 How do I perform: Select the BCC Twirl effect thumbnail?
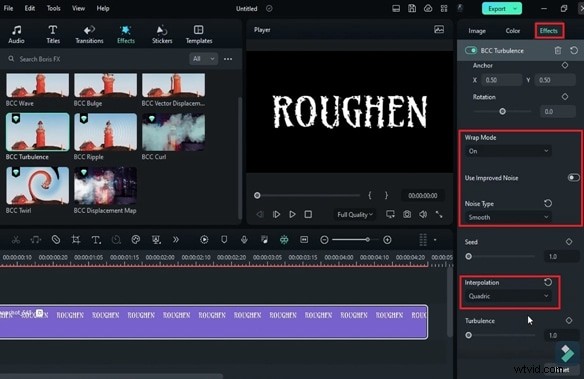[x=37, y=185]
